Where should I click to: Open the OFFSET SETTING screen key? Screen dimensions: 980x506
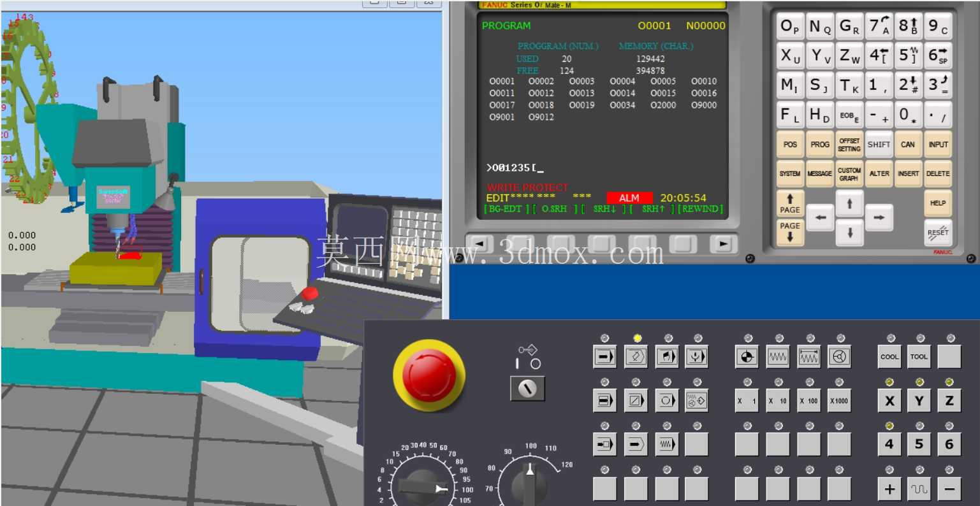coord(849,145)
